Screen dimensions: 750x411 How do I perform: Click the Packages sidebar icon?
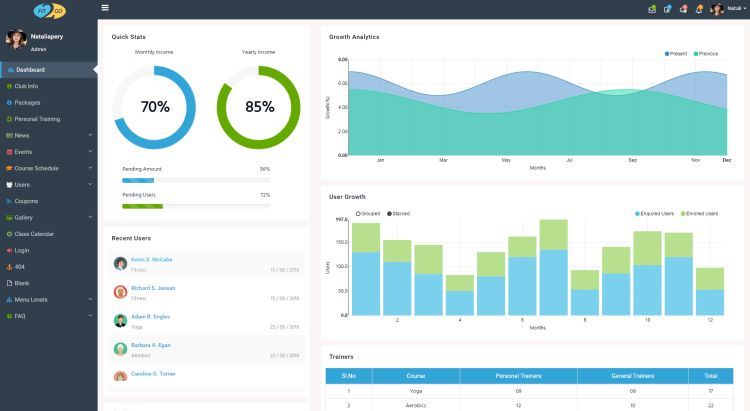[9, 102]
